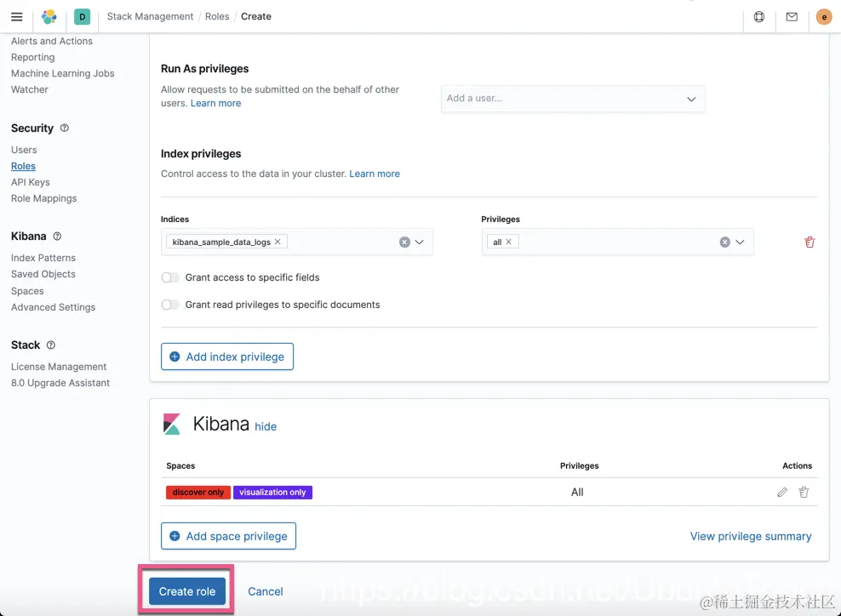The width and height of the screenshot is (841, 616).
Task: Open Saved Objects page
Action: [x=43, y=273]
